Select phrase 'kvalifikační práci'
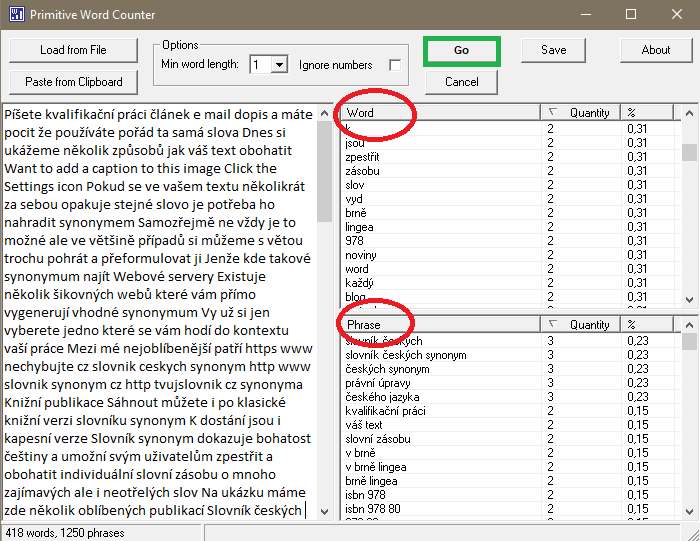This screenshot has width=700, height=541. 509,411
